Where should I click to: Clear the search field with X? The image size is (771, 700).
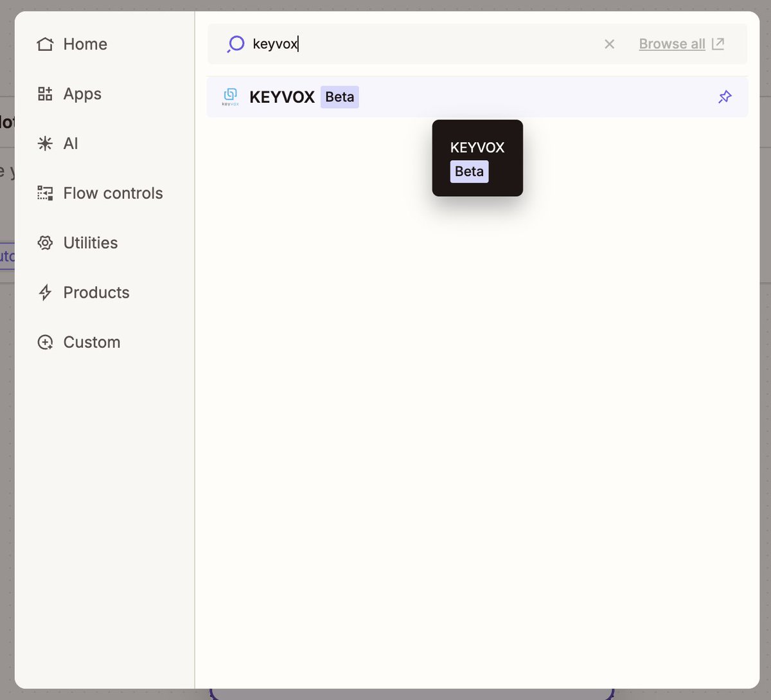pyautogui.click(x=610, y=44)
